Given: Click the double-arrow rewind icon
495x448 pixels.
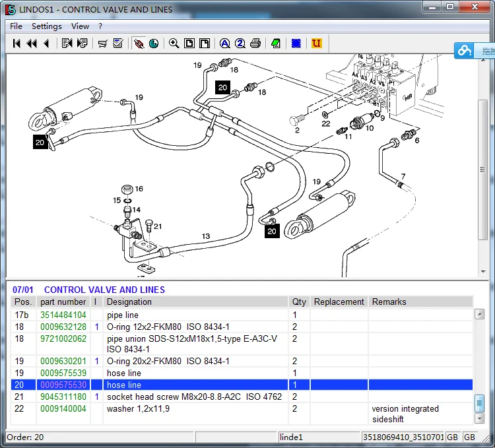Looking at the screenshot, I should (32, 44).
